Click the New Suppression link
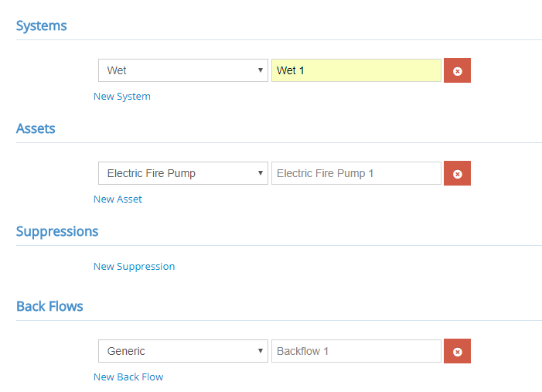 134,267
